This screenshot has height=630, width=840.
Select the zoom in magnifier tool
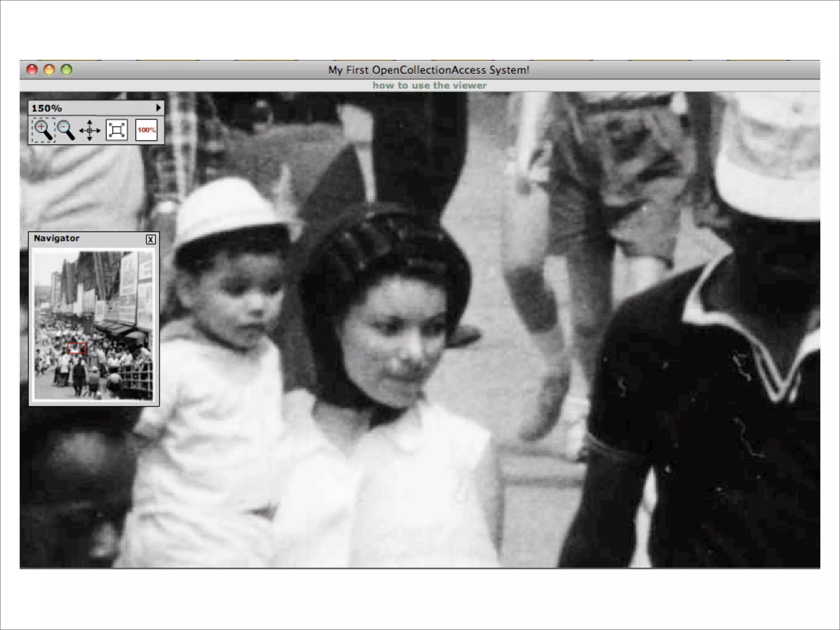[x=43, y=130]
